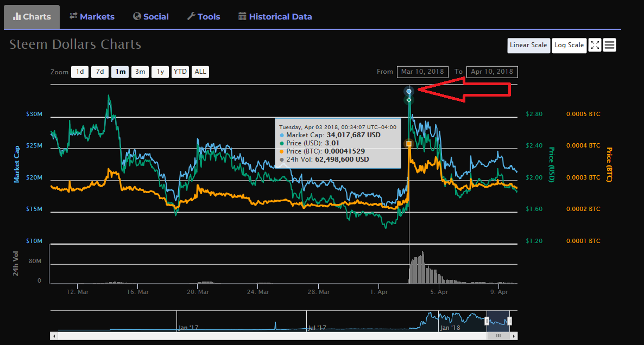The image size is (644, 345).
Task: Click Jul '17 in the navigator
Action: pos(317,328)
